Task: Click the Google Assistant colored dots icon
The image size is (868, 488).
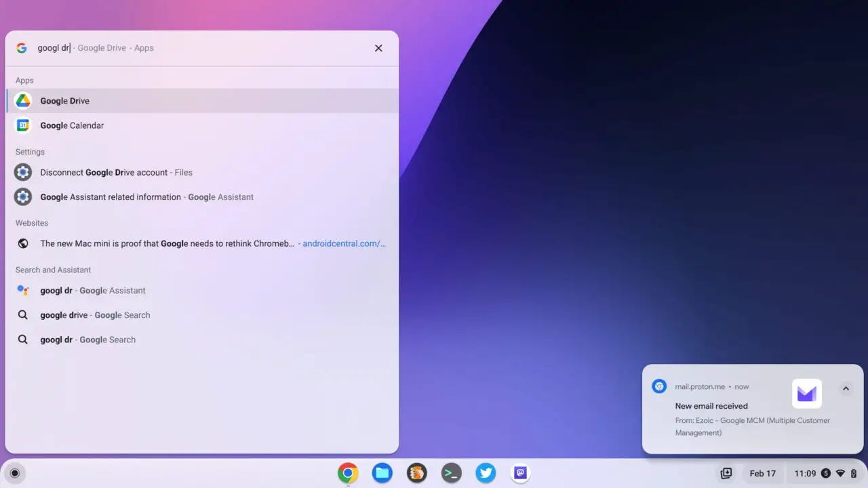Action: point(23,290)
